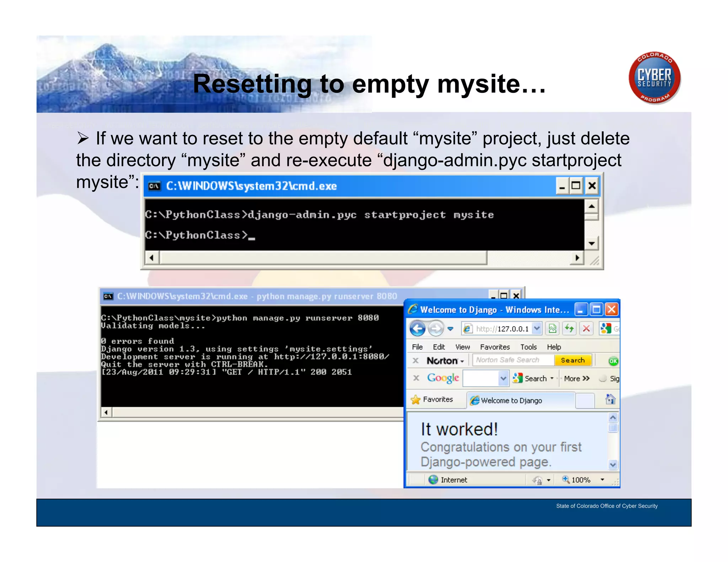Maximize the Welcome to Django IE window
Screen dimensions: 728x562
(x=596, y=309)
